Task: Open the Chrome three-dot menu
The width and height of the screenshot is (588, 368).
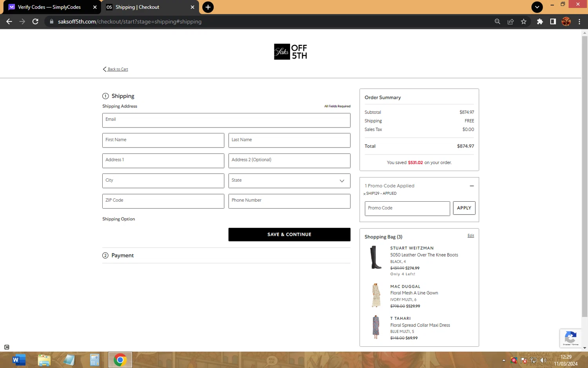Action: 579,22
